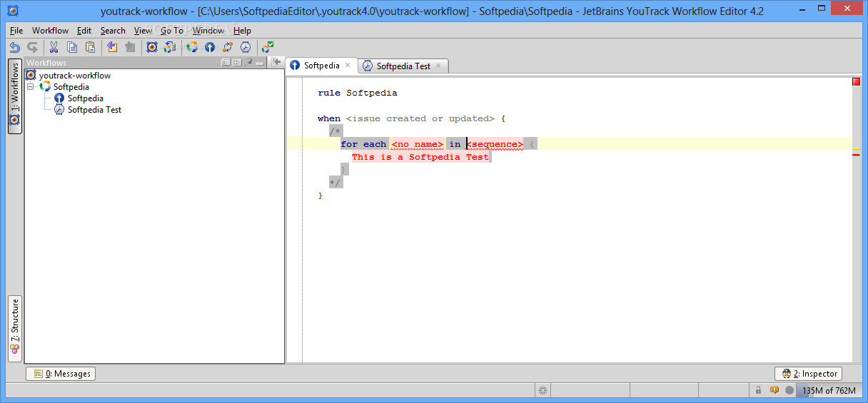Toggle the Z: Structure side tab
Image resolution: width=868 pixels, height=403 pixels.
tap(14, 329)
